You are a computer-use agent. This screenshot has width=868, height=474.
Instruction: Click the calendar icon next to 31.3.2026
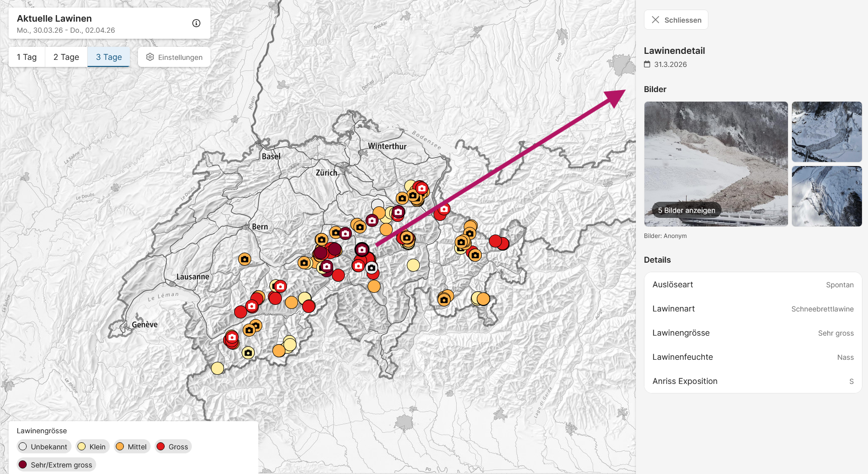(x=647, y=64)
